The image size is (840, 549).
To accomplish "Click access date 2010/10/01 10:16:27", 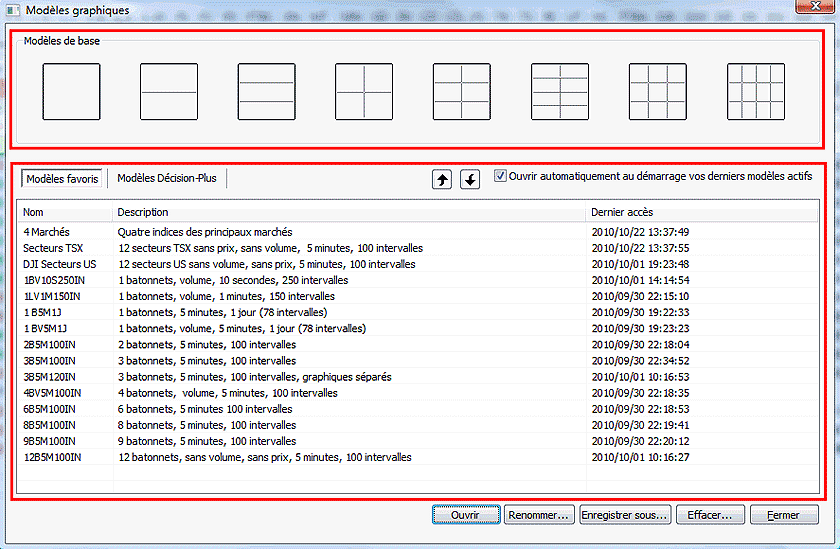I will (640, 457).
